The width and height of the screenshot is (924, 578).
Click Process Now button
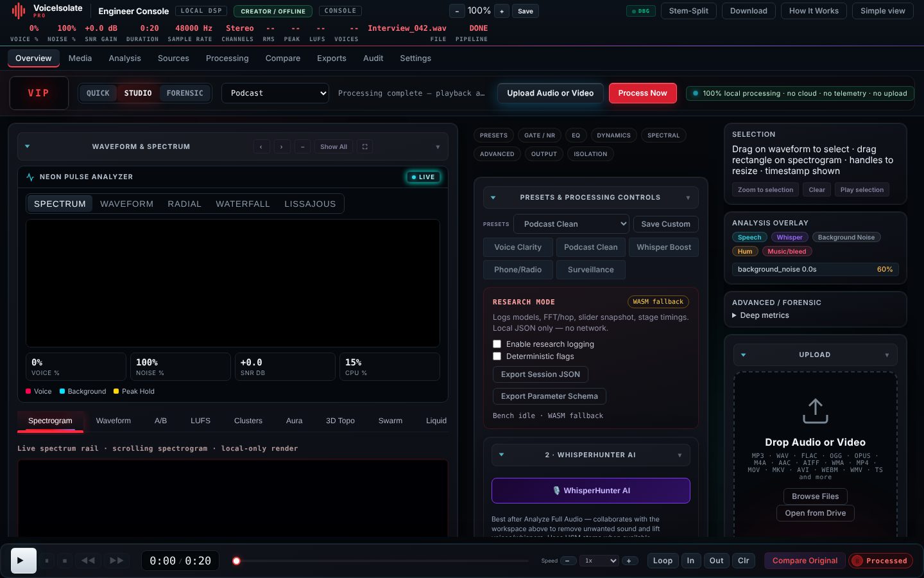coord(642,93)
